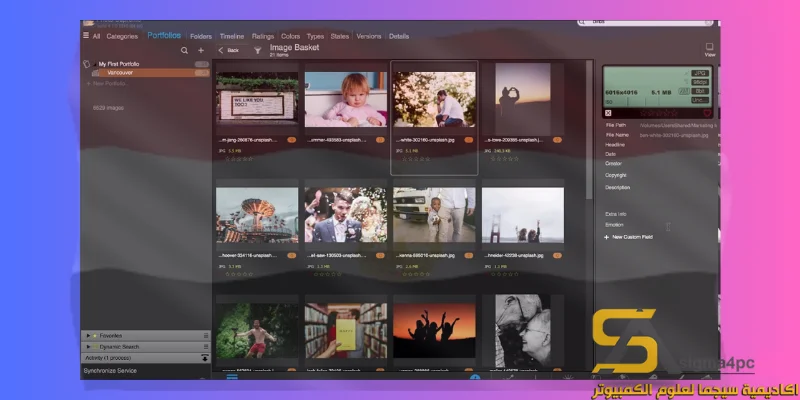Screen dimensions: 800x400
Task: Click the filter funnel beside Image Basket
Action: pyautogui.click(x=258, y=50)
